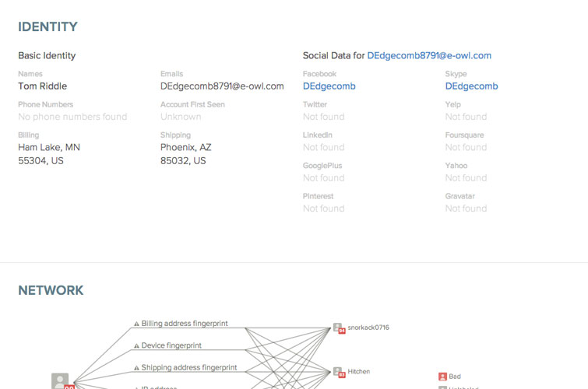Click the red score badge on snorkack0716
588x389 pixels.
click(342, 331)
